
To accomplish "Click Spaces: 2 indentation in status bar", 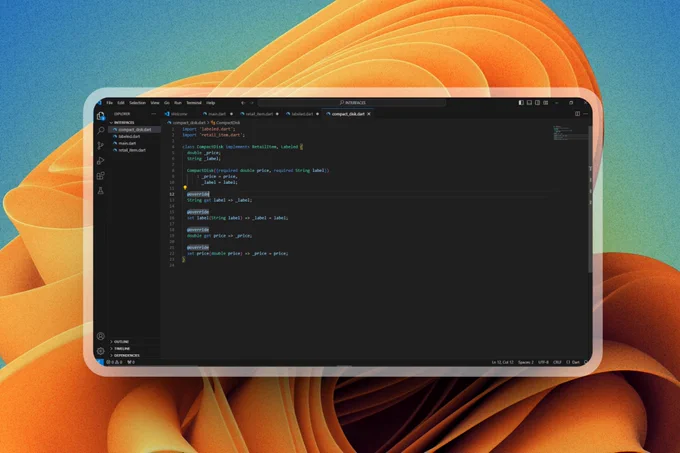I will (526, 362).
